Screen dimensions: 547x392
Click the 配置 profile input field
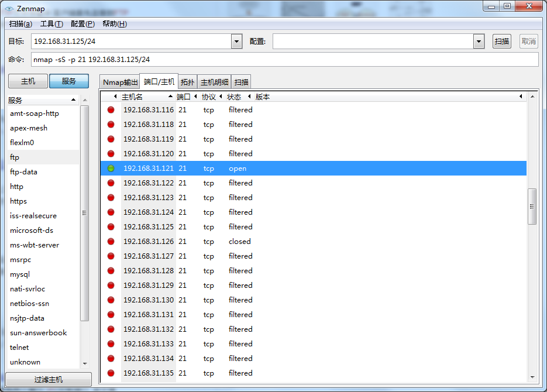click(x=373, y=42)
